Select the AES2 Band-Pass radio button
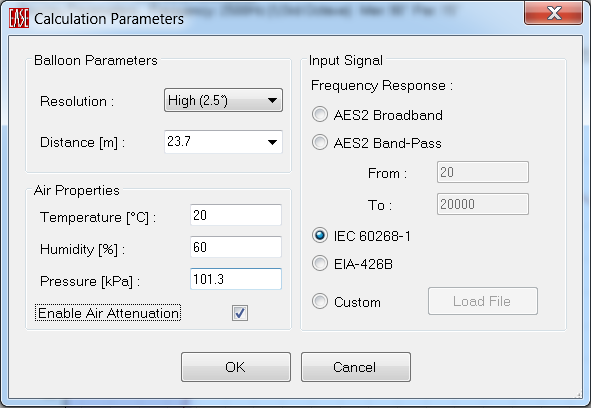The image size is (591, 408). click(x=320, y=143)
